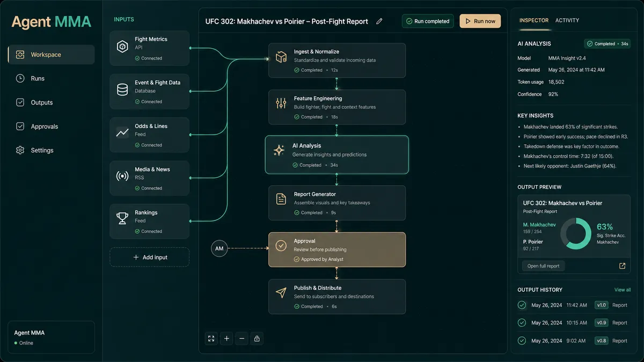
Task: Open the v0.9 report at 10:15 AM
Action: (574, 323)
